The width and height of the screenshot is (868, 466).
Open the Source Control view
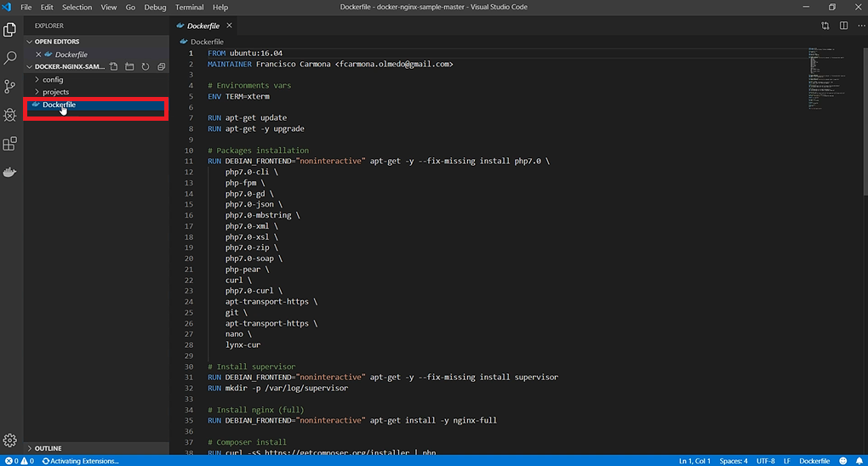coord(10,87)
